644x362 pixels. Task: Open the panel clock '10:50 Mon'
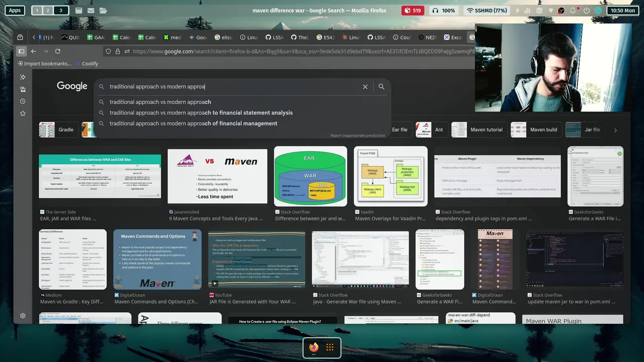623,11
